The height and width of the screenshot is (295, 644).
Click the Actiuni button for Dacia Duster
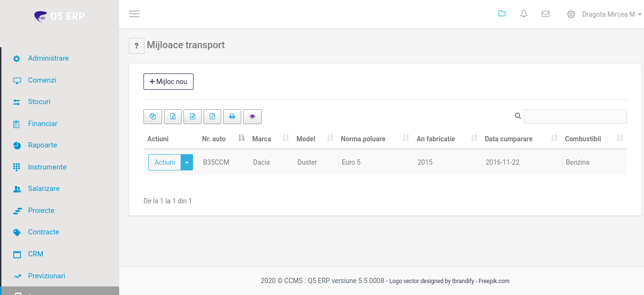tap(164, 162)
